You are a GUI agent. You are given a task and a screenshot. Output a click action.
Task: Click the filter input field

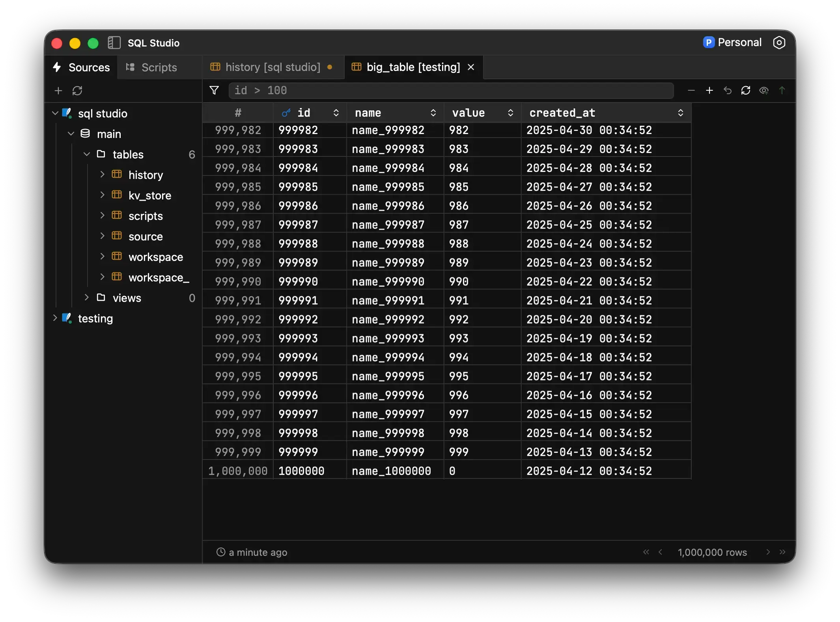click(x=450, y=91)
